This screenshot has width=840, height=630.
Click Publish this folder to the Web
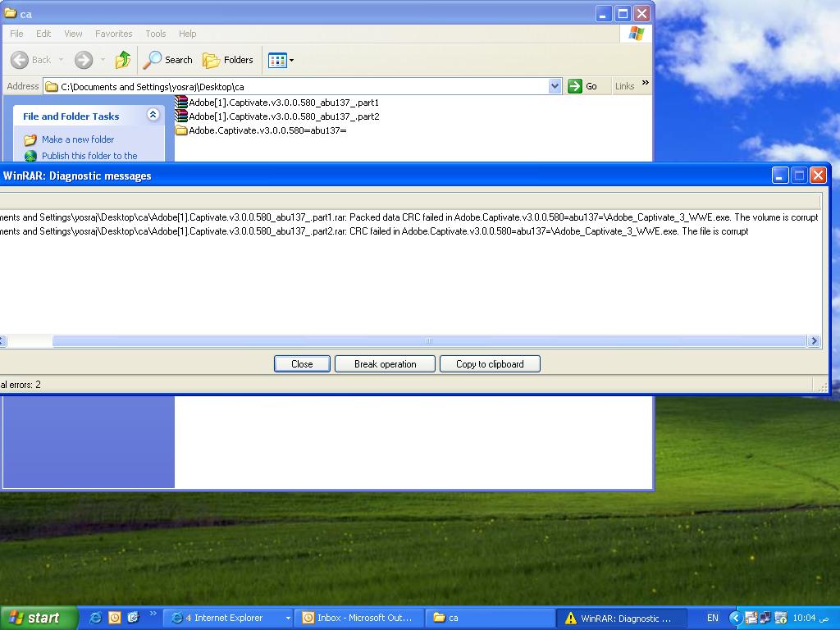pyautogui.click(x=89, y=156)
